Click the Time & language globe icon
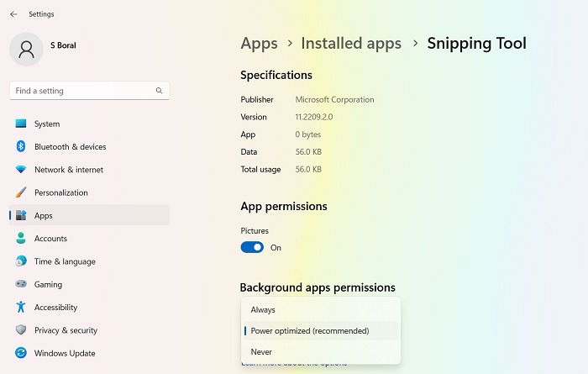588x374 pixels. [21, 261]
